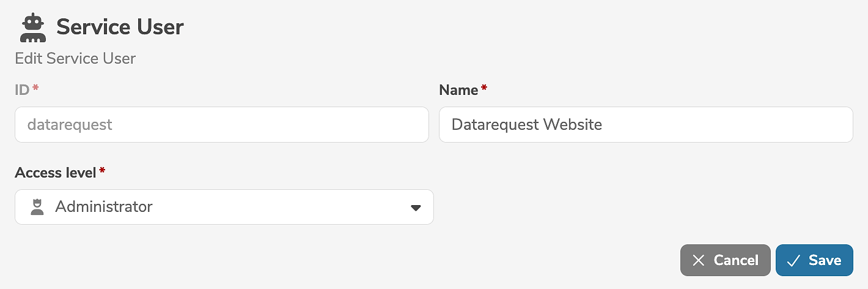Screen dimensions: 868x289
Task: Click the Access level field label
Action: (x=55, y=173)
